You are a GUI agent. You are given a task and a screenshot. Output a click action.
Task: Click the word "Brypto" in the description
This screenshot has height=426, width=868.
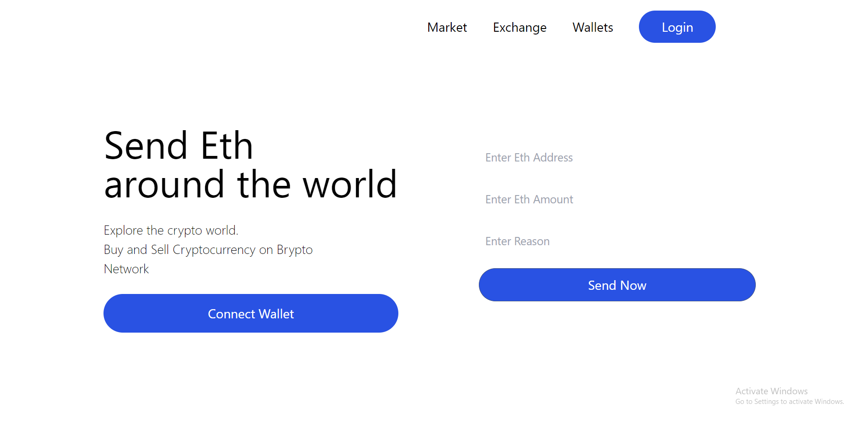coord(294,250)
